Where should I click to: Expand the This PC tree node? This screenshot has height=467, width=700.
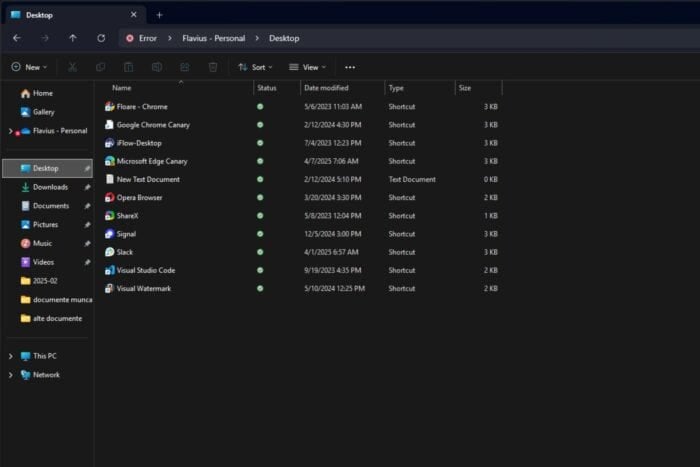11,356
